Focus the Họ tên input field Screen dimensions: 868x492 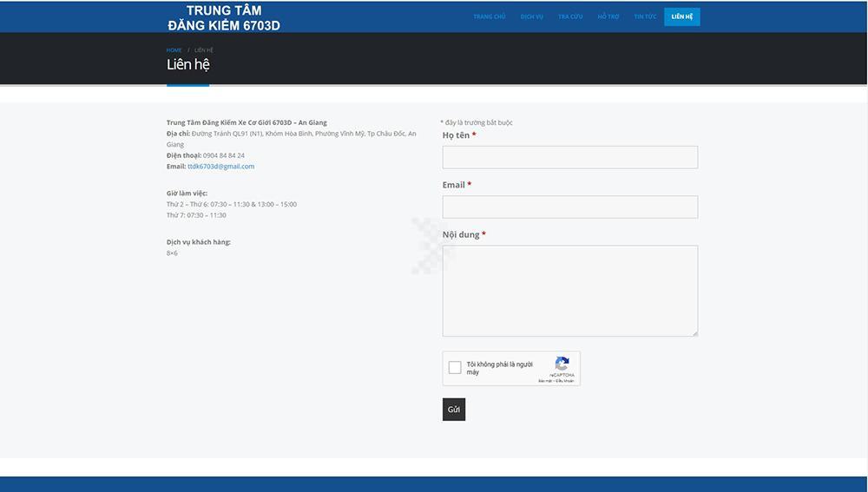(569, 157)
